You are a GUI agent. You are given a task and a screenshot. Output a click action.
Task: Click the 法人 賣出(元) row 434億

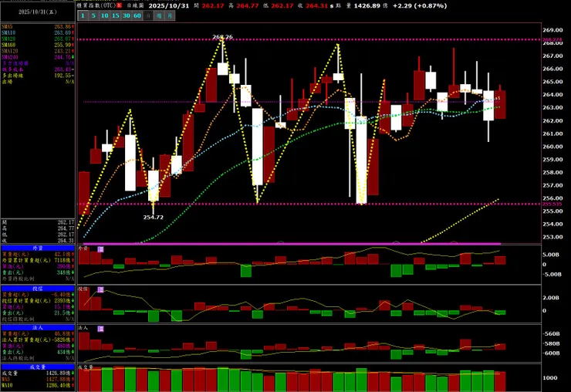click(x=38, y=353)
